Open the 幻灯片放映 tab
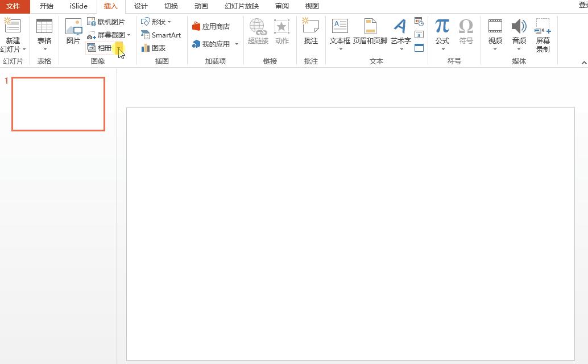This screenshot has height=364, width=588. 241,6
